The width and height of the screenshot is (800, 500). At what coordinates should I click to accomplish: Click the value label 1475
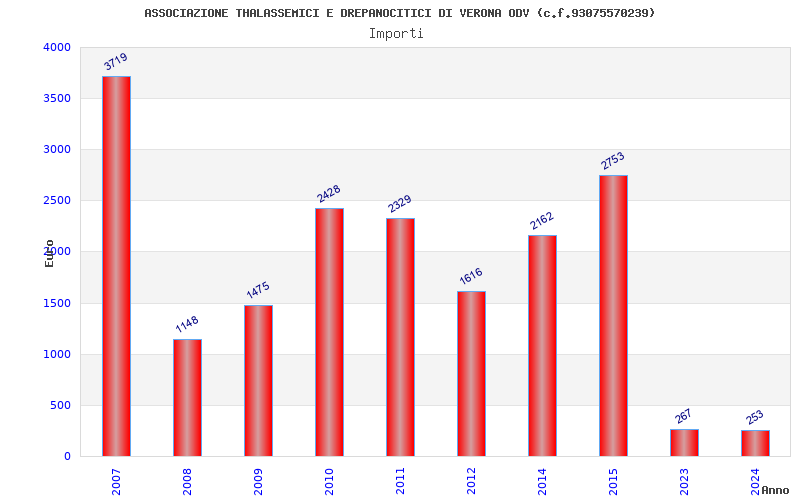tap(258, 290)
